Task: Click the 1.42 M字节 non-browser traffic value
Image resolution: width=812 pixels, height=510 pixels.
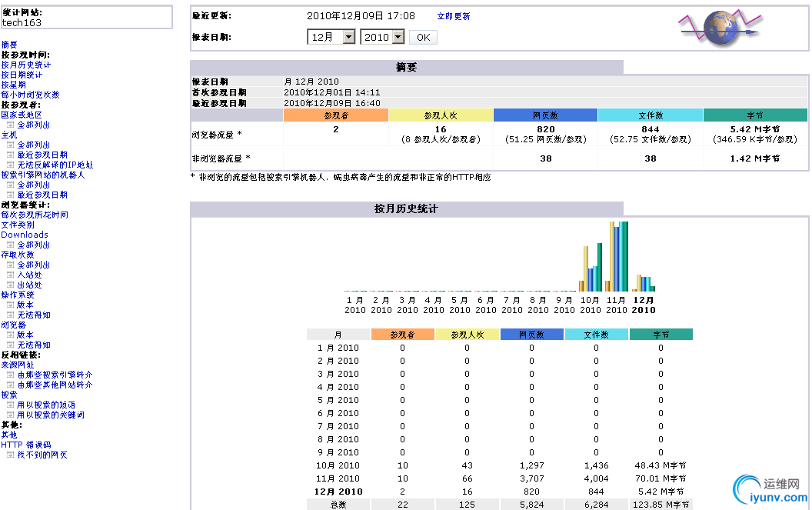Action: 754,158
